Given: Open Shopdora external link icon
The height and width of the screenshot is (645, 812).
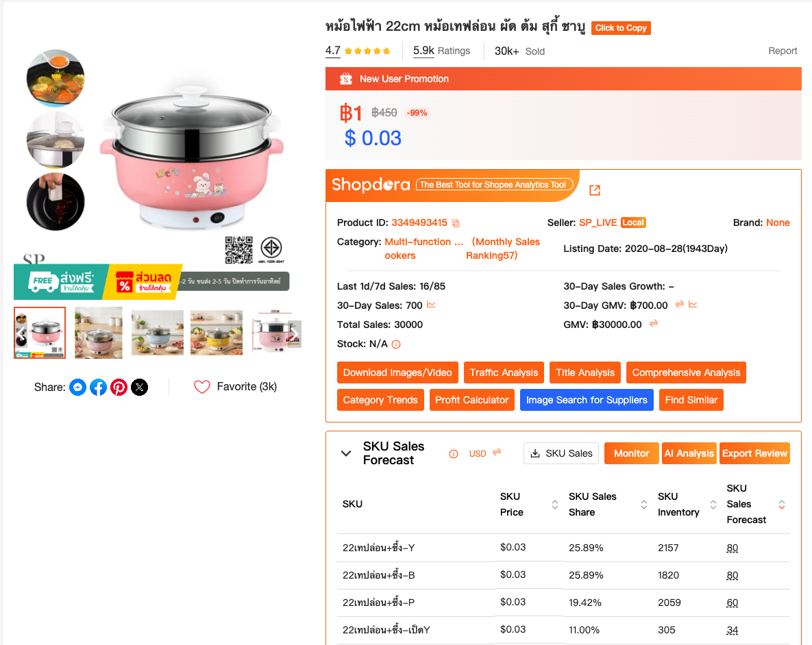Looking at the screenshot, I should click(x=595, y=190).
